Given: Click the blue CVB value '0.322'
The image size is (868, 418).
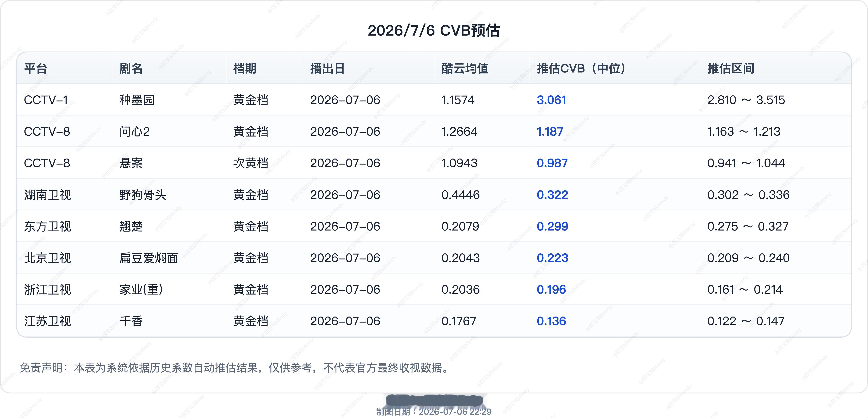Looking at the screenshot, I should 552,195.
